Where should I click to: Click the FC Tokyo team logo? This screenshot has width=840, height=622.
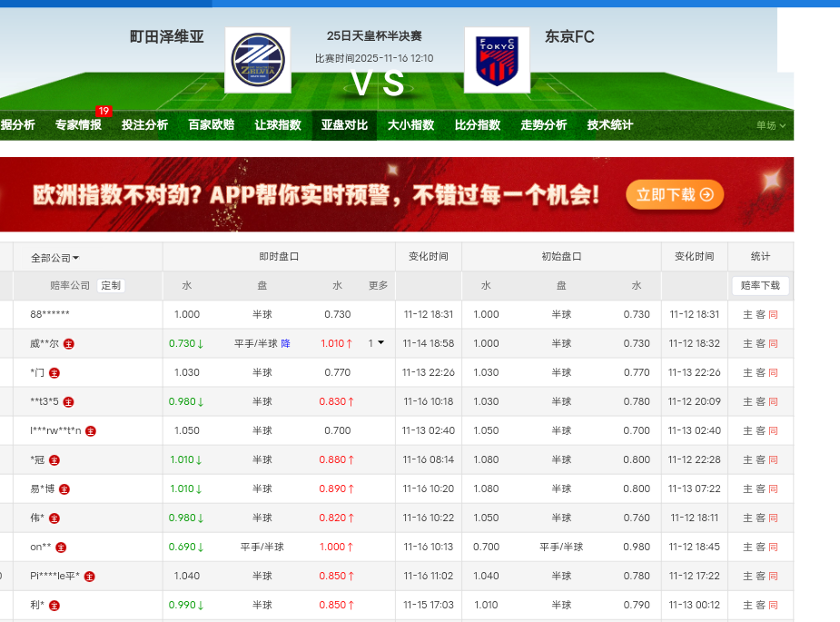pyautogui.click(x=497, y=60)
